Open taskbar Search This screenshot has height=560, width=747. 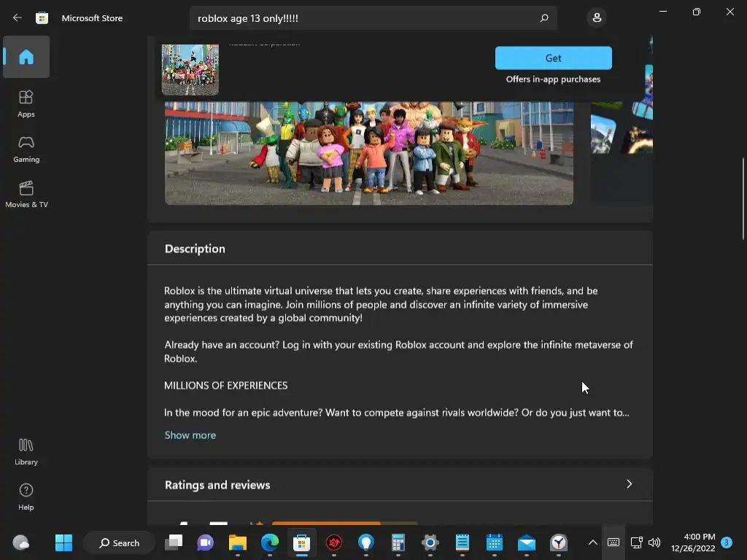pos(119,542)
